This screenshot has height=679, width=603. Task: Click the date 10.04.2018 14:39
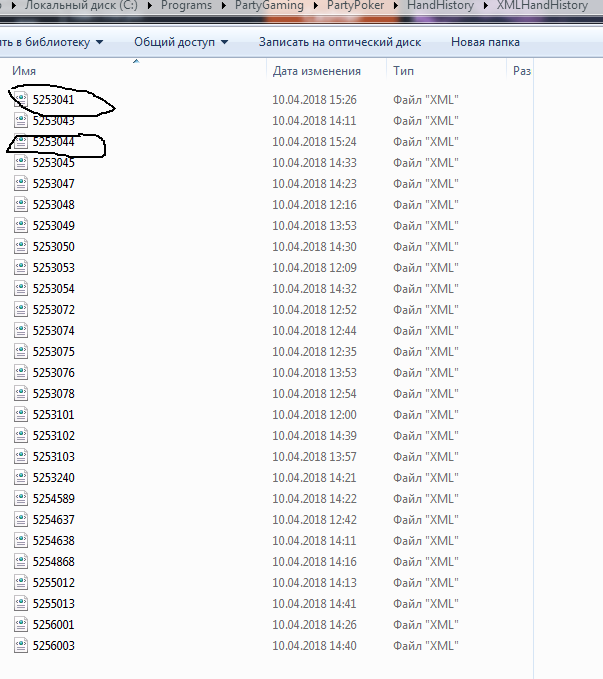pyautogui.click(x=314, y=436)
